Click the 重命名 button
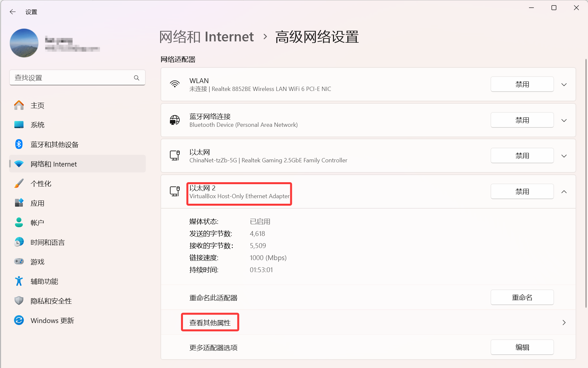588x368 pixels. point(522,298)
